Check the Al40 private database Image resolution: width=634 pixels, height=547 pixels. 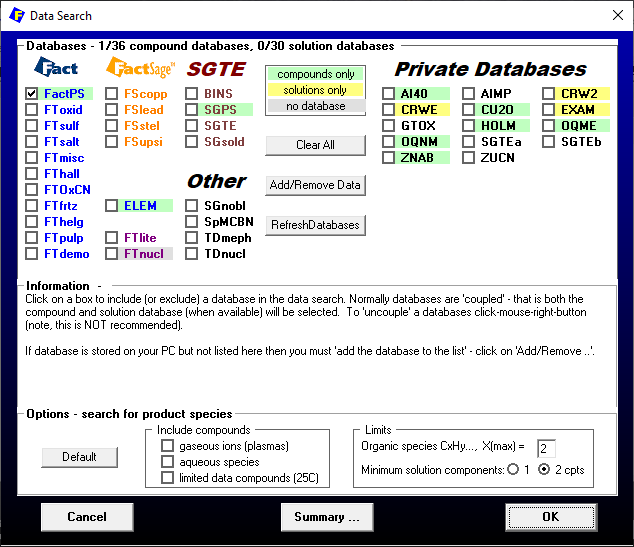coord(389,94)
